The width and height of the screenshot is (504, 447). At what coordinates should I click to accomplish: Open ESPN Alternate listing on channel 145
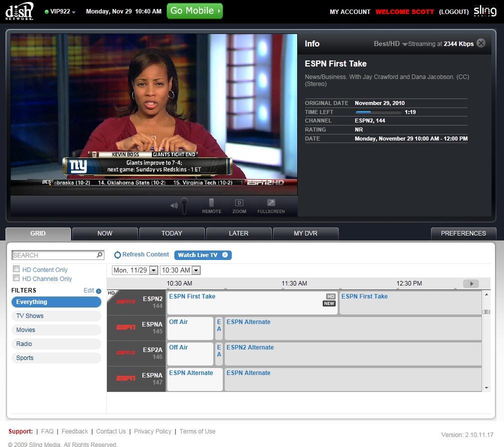click(x=353, y=328)
